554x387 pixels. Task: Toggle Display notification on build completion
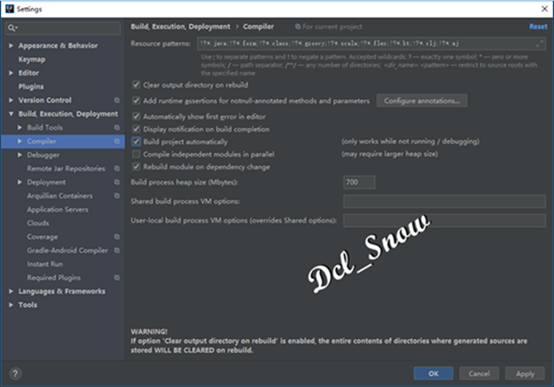click(136, 129)
